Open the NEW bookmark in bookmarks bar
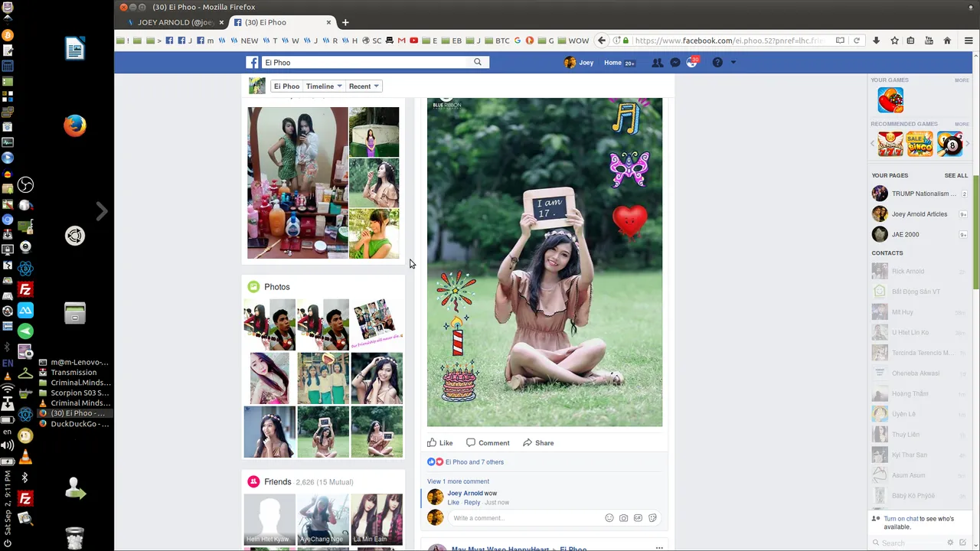The width and height of the screenshot is (980, 551). pos(245,41)
